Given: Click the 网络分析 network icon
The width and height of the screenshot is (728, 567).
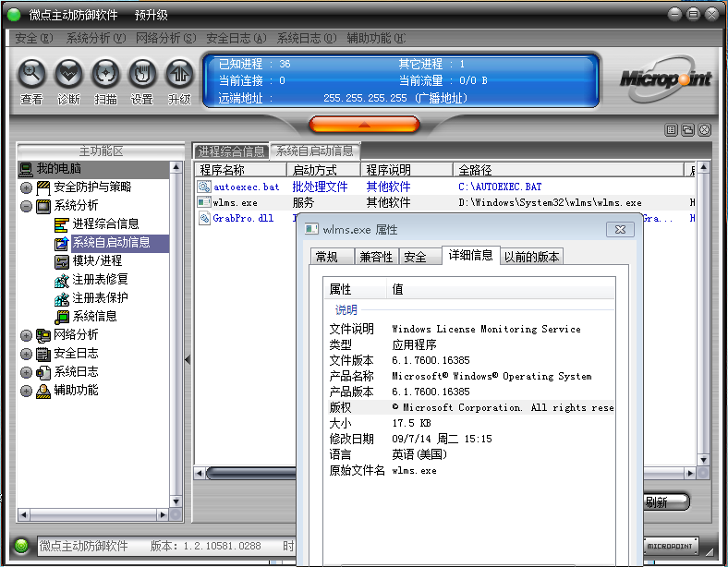Looking at the screenshot, I should pos(43,335).
